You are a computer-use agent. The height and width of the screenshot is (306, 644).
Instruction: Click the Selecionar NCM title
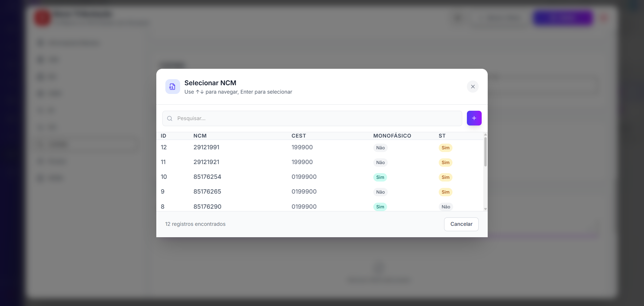tap(210, 83)
